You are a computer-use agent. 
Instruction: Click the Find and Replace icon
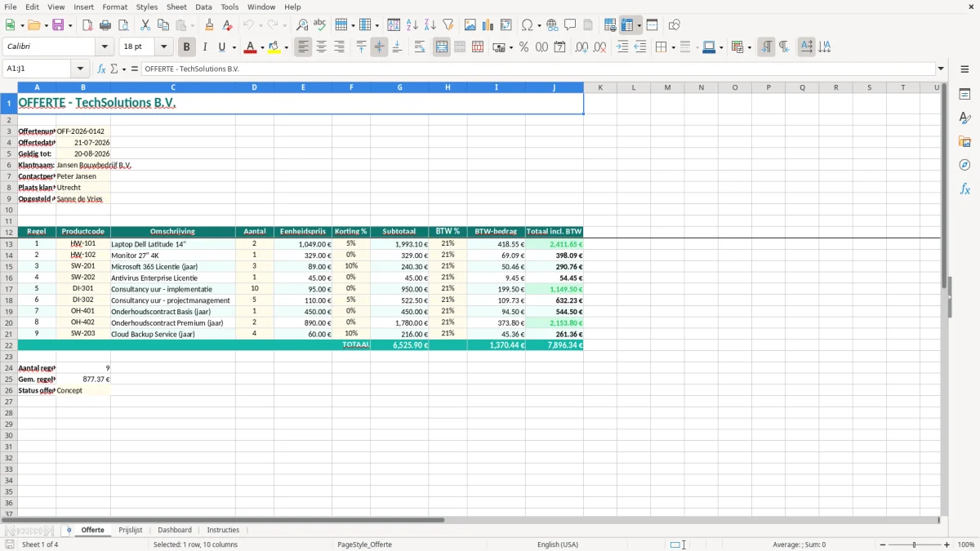pyautogui.click(x=302, y=25)
